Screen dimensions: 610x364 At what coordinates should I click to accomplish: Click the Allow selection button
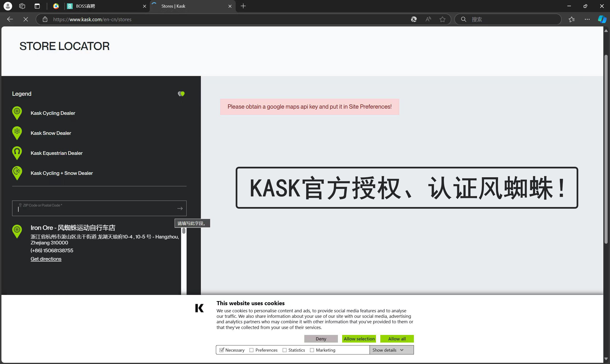tap(359, 339)
